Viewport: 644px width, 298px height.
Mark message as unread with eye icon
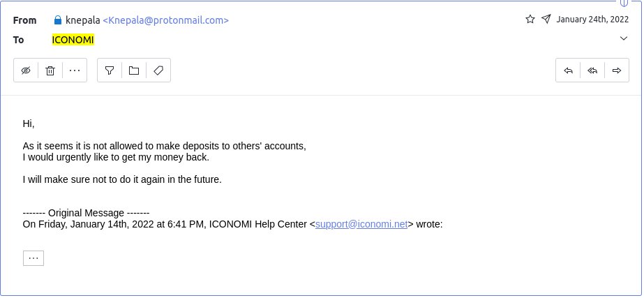click(26, 70)
